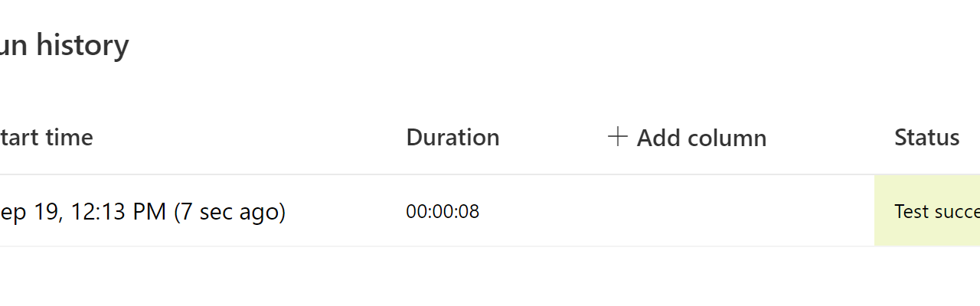Click the Status column header
Screen dimensions: 980x306
926,138
